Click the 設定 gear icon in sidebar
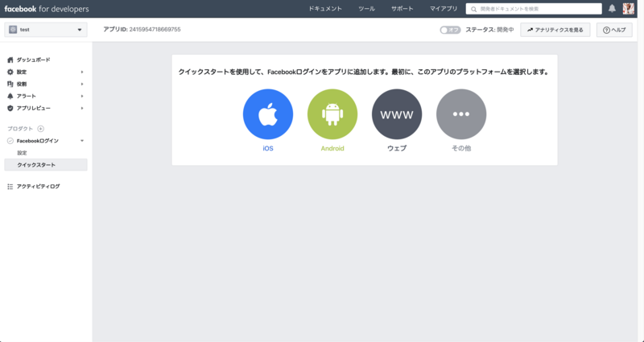 (x=10, y=72)
